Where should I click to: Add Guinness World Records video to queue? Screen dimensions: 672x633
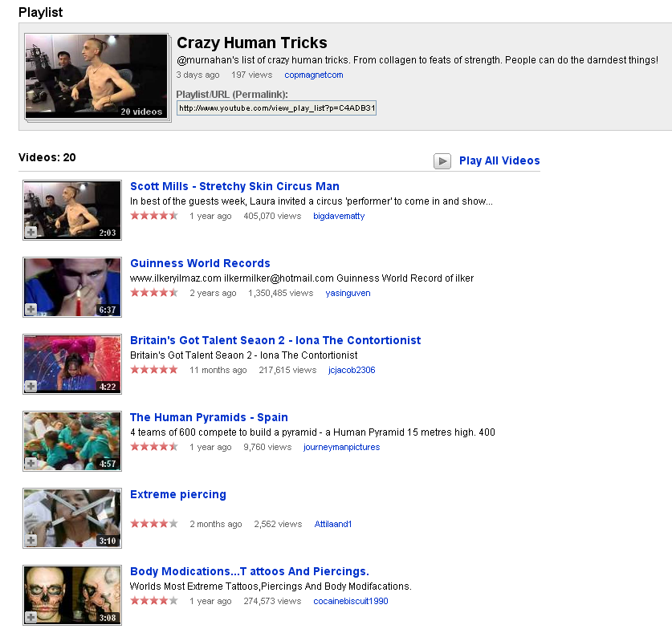[31, 309]
